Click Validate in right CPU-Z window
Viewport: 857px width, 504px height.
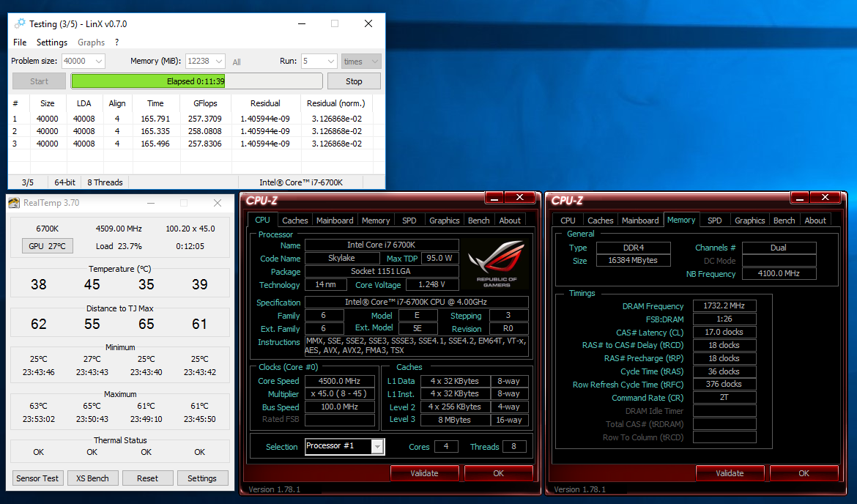(730, 473)
